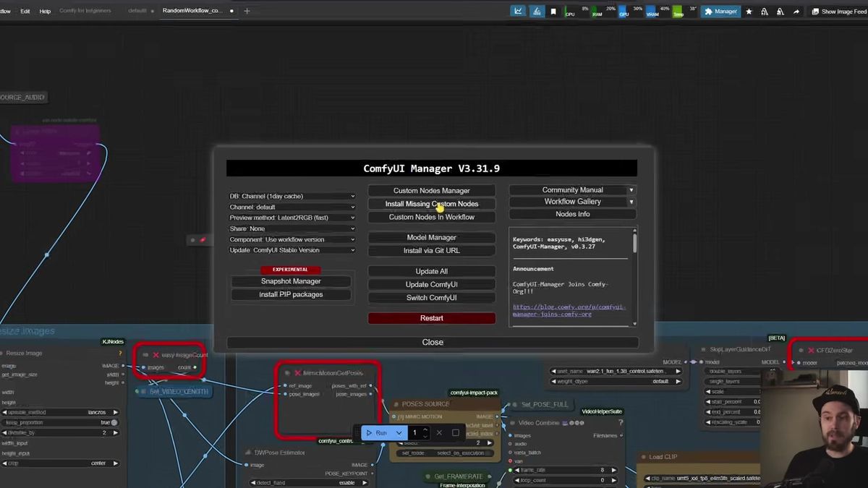Click the Run play icon button

pyautogui.click(x=376, y=433)
